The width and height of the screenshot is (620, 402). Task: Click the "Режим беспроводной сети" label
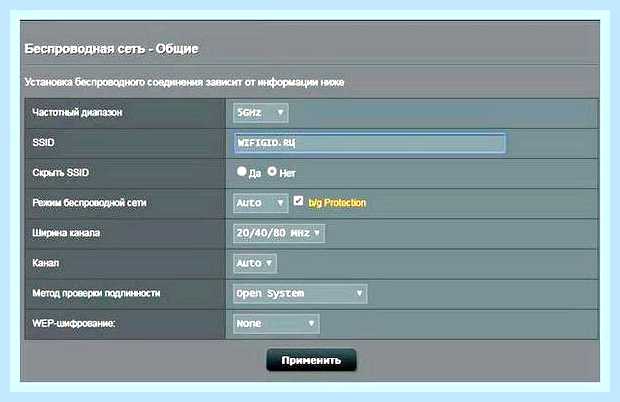tap(89, 203)
